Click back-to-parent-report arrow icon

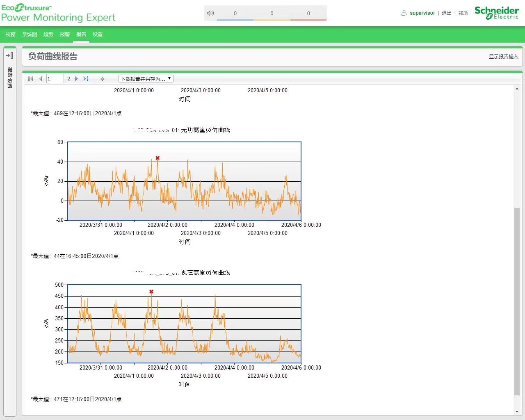pos(103,79)
